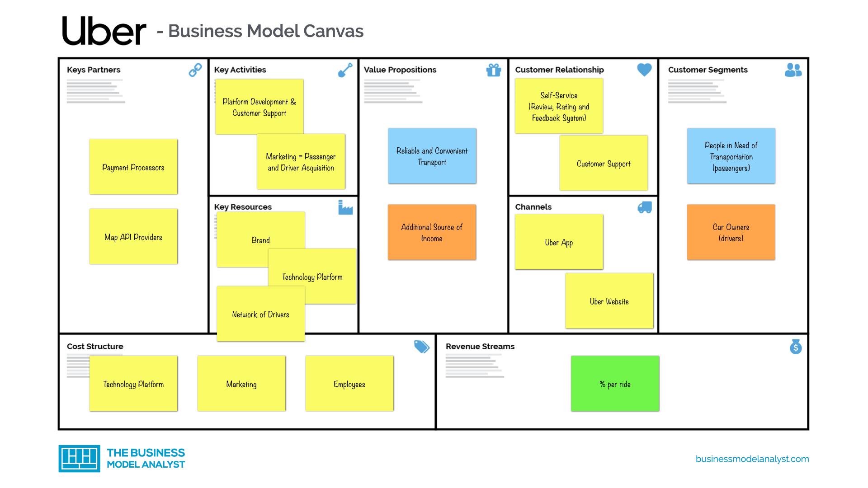Click the Channels truck icon
868x488 pixels.
[644, 208]
